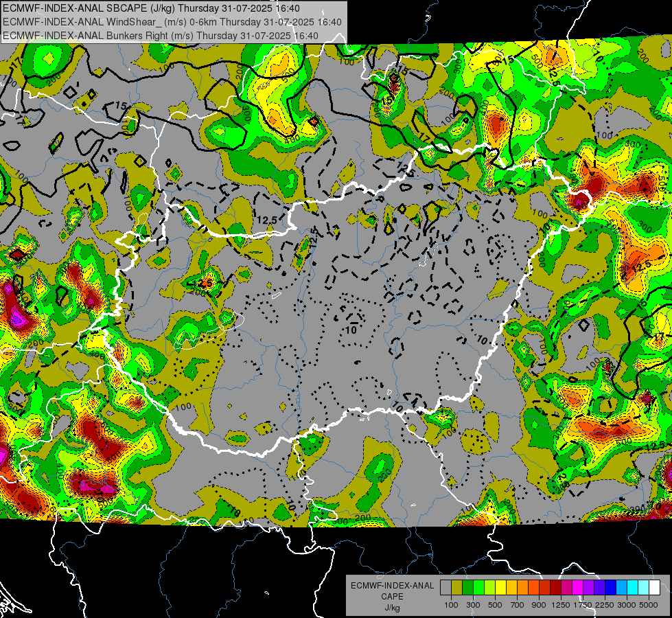Click the 100 tick label in legend

(x=451, y=605)
